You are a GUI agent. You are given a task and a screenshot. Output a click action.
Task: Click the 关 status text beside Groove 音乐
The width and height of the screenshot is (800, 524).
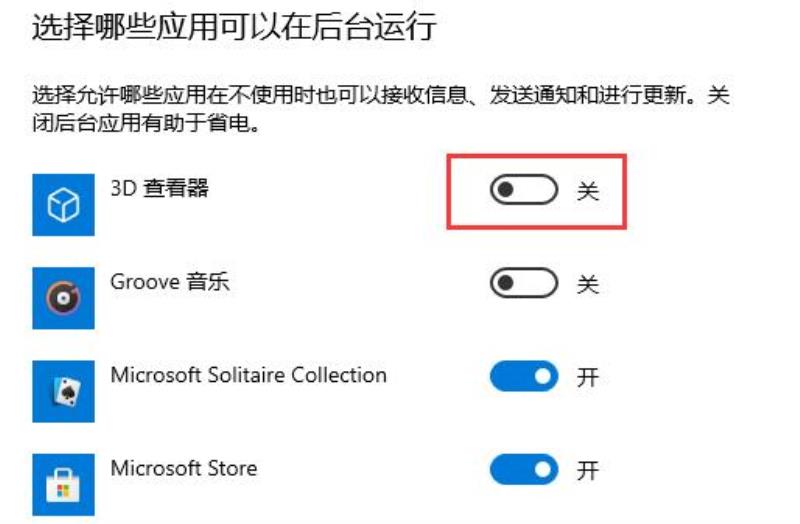pos(588,284)
